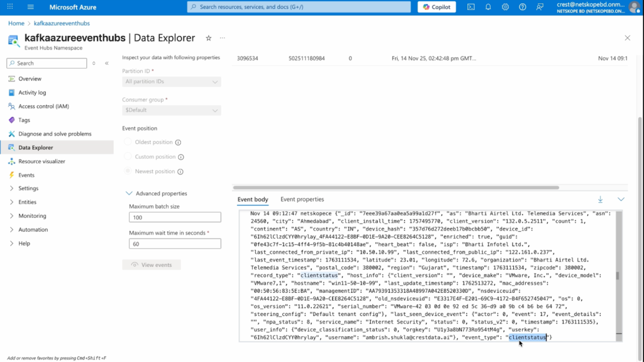Select Newest position radio button
644x362 pixels.
(x=128, y=171)
